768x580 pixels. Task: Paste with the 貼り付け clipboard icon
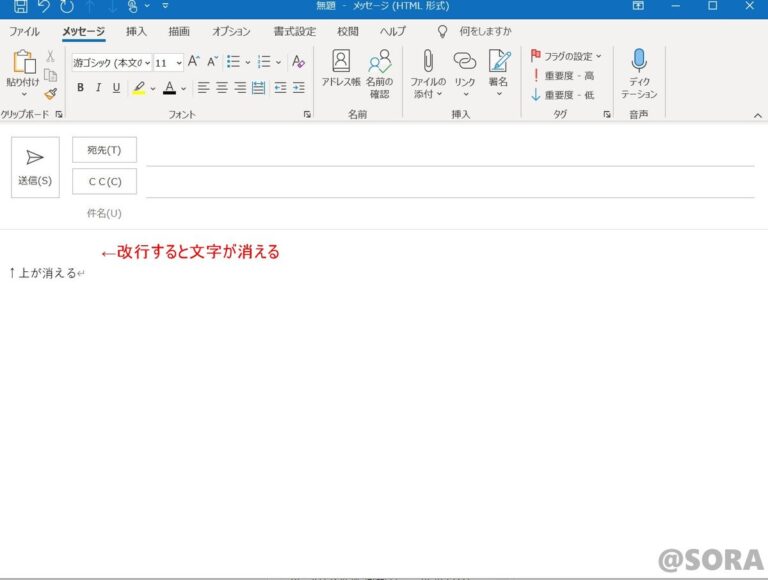click(23, 62)
